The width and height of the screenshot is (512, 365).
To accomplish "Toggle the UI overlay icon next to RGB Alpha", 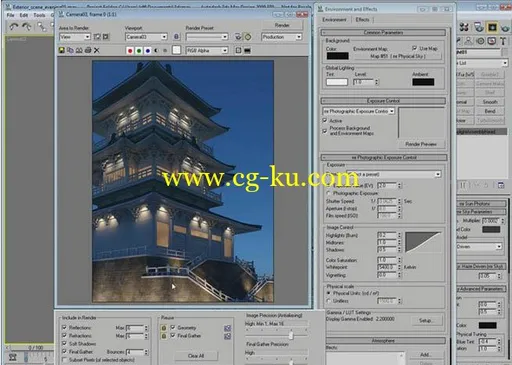I will (238, 50).
